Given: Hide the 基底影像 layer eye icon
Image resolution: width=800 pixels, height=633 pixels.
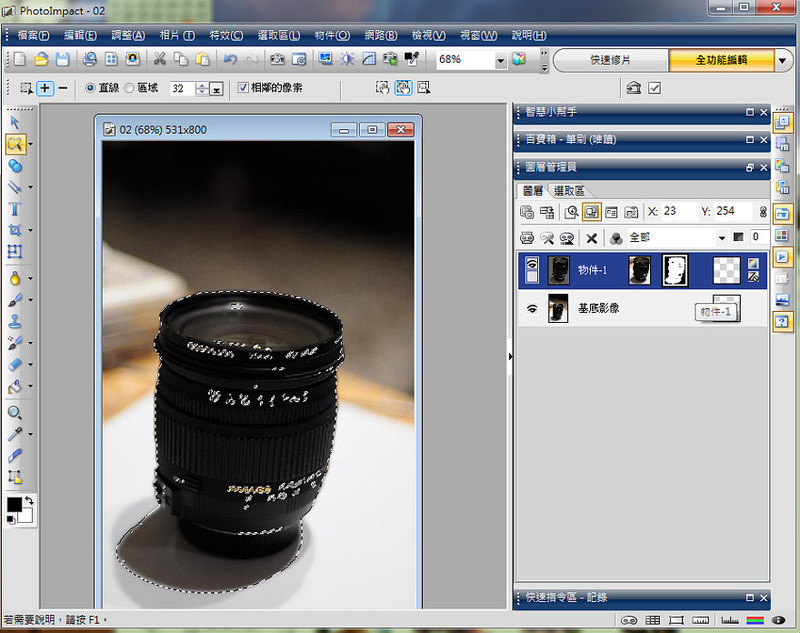Looking at the screenshot, I should [x=532, y=309].
